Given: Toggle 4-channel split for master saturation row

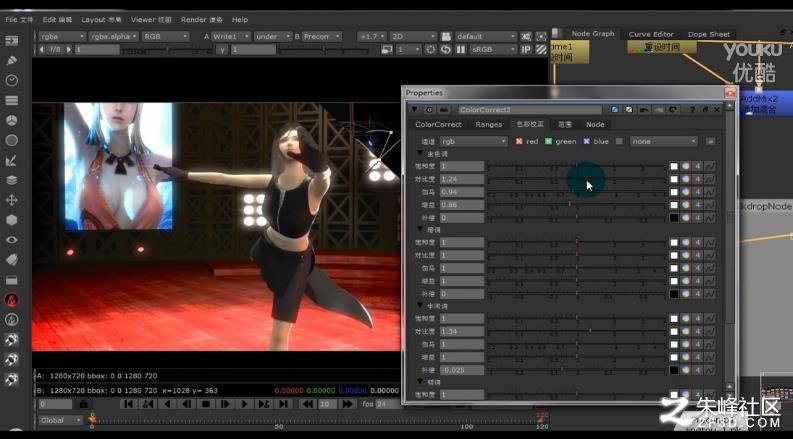Looking at the screenshot, I should 698,166.
